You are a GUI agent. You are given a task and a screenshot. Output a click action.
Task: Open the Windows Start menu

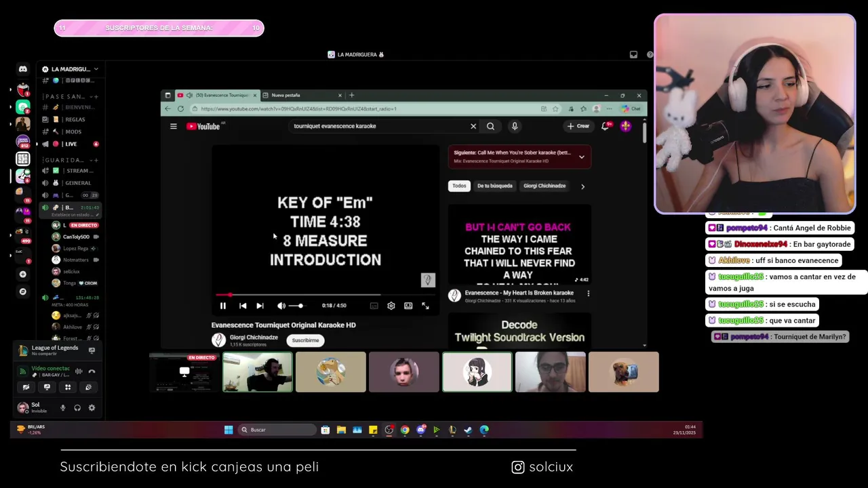click(x=229, y=430)
